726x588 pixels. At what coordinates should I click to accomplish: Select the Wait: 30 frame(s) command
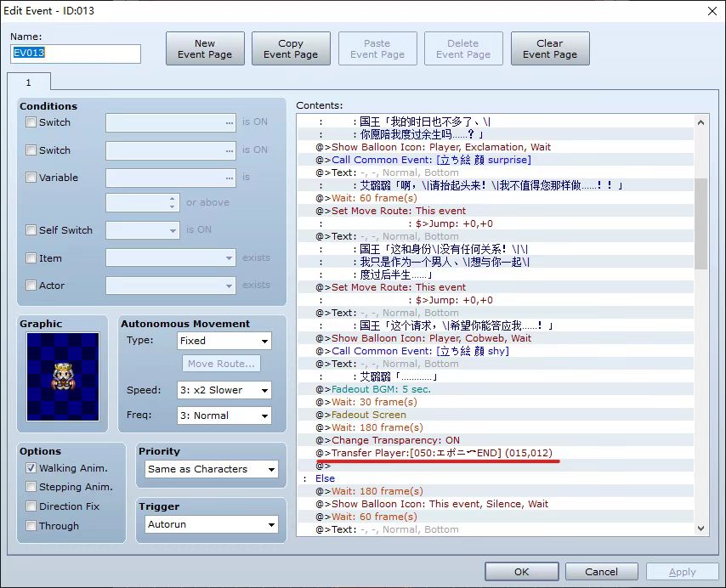click(496, 402)
